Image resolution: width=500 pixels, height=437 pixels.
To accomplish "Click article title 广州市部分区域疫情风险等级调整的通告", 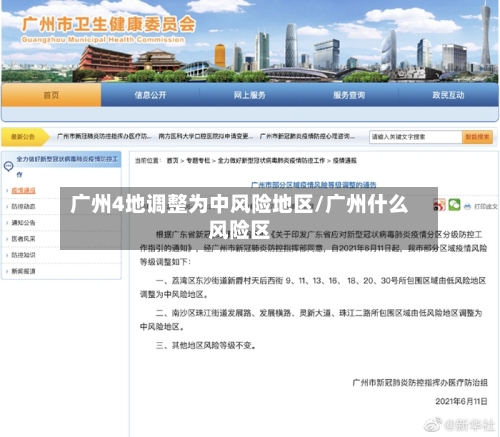I will pos(314,184).
